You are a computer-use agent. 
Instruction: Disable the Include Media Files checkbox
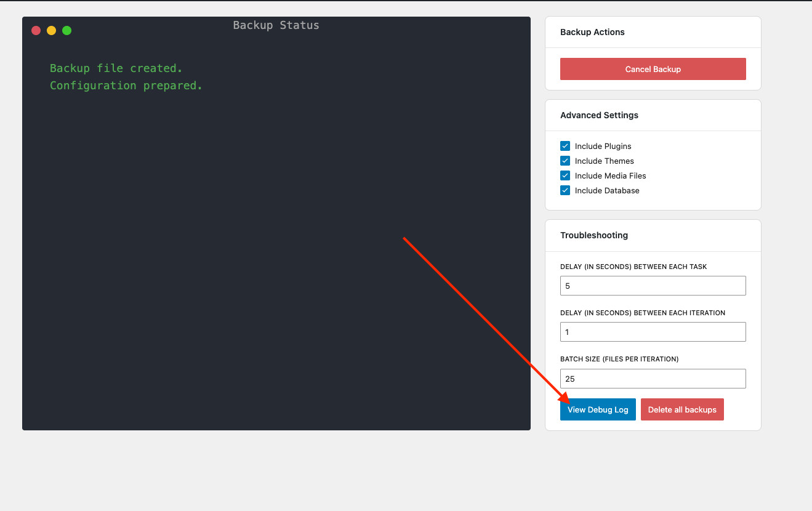tap(565, 175)
